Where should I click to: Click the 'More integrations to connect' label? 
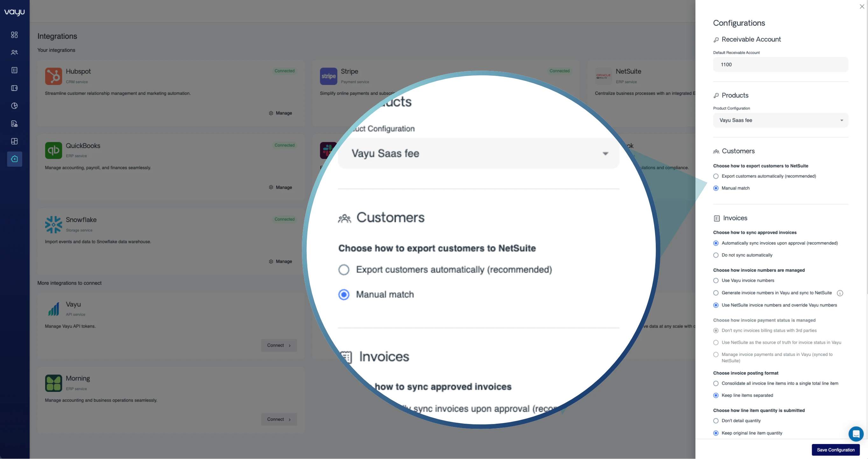(x=69, y=283)
